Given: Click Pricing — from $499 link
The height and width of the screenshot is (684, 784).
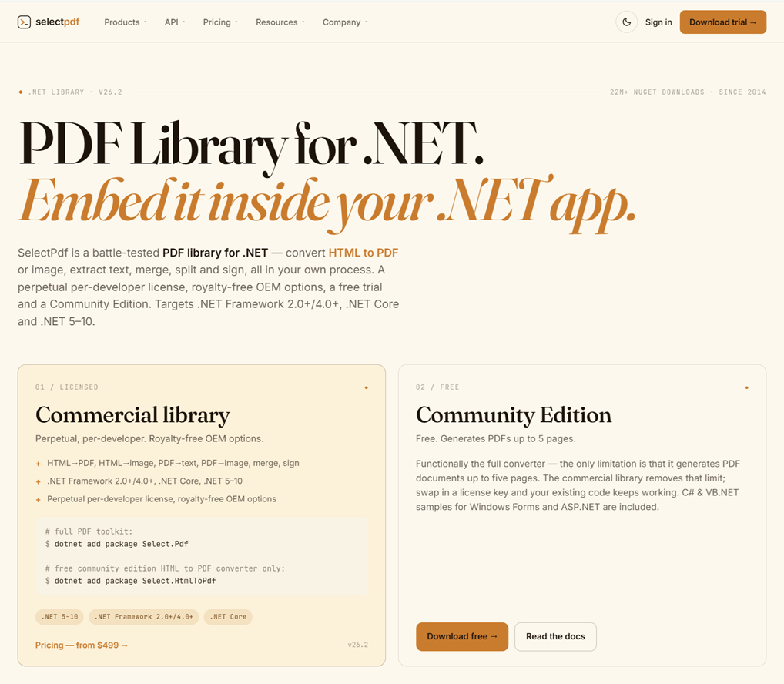Looking at the screenshot, I should point(82,645).
